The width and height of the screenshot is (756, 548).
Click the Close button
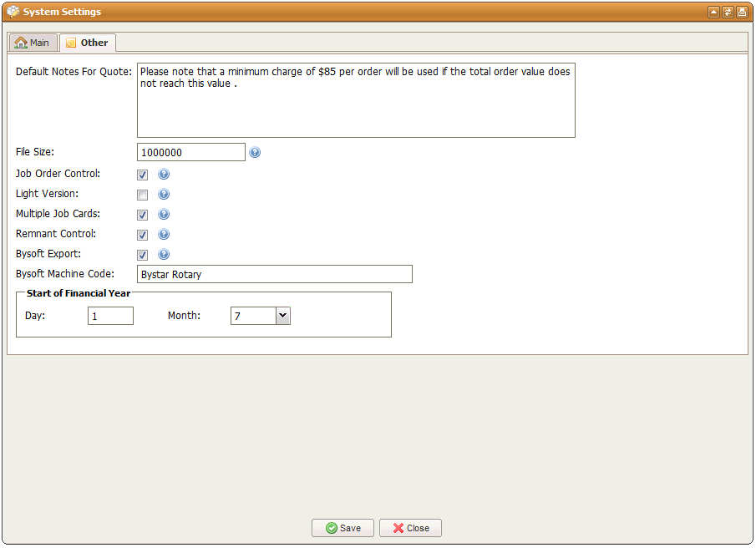410,528
